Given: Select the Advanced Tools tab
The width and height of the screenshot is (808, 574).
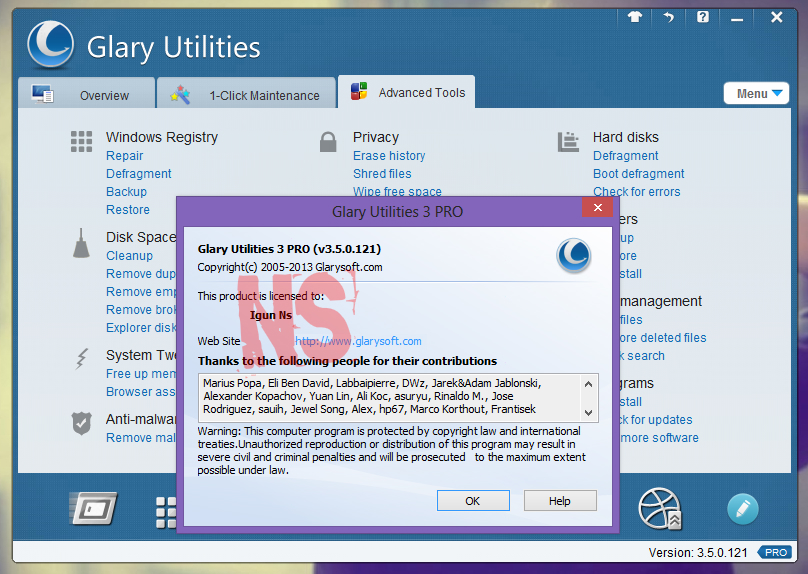Looking at the screenshot, I should (x=407, y=92).
